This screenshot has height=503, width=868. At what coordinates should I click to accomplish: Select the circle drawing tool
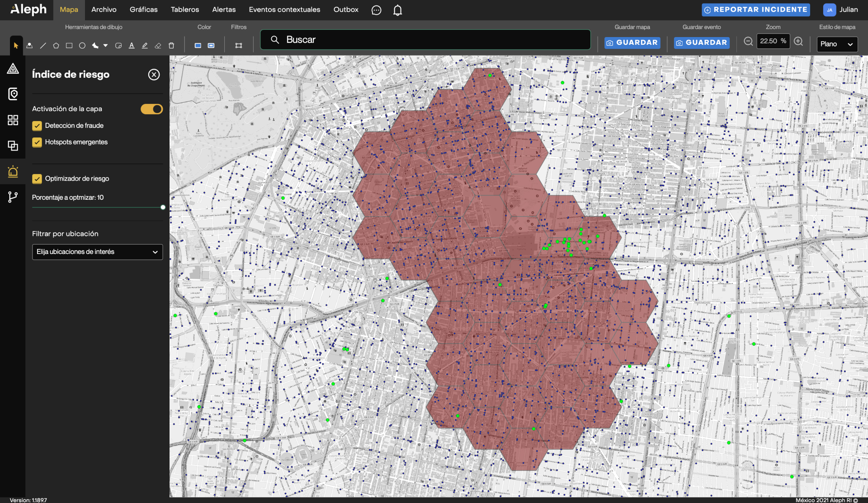82,46
